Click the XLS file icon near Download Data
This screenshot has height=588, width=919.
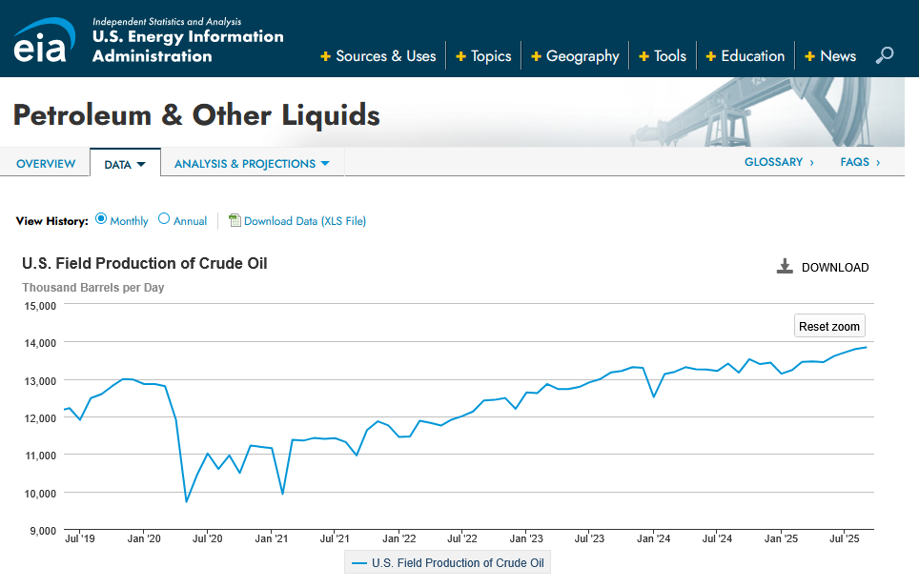point(235,220)
